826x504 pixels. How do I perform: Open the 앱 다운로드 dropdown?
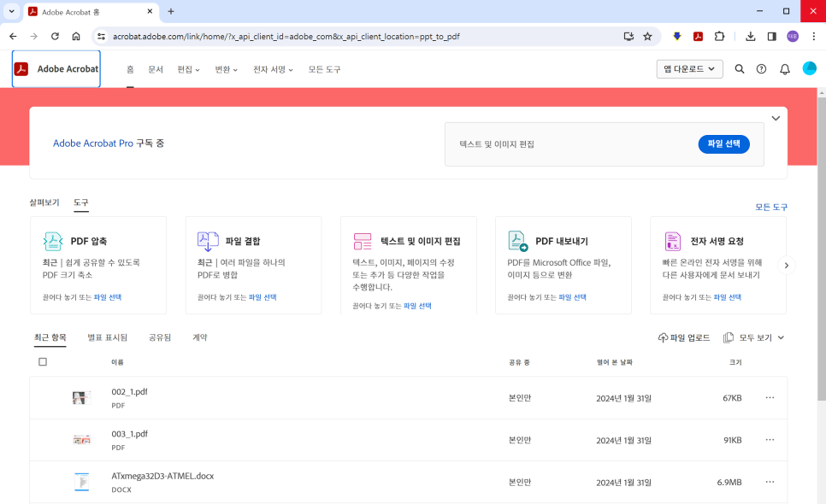click(x=689, y=69)
